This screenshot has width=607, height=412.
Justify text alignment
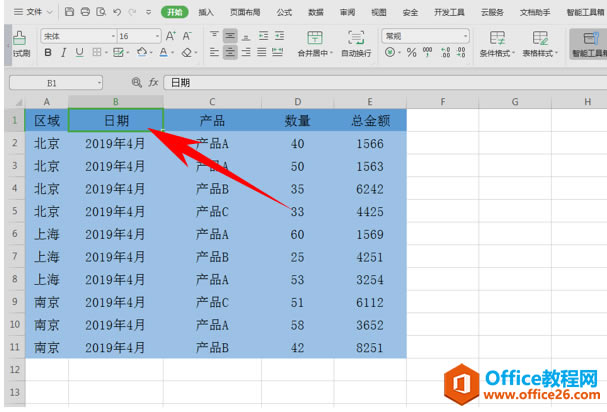pyautogui.click(x=262, y=52)
